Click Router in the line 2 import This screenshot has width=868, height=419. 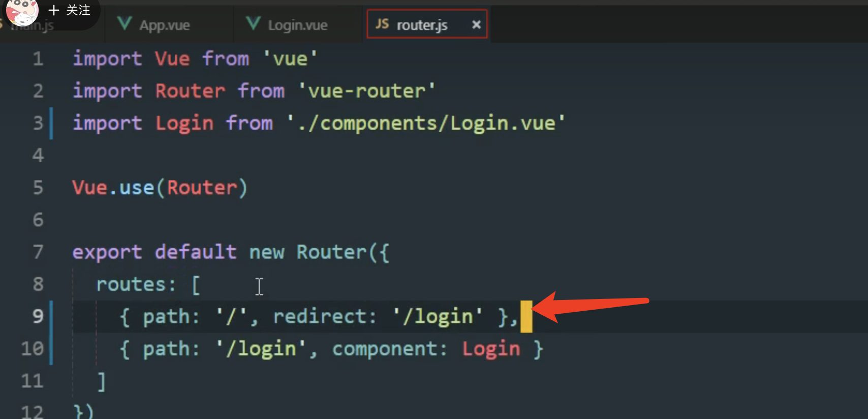coord(190,91)
